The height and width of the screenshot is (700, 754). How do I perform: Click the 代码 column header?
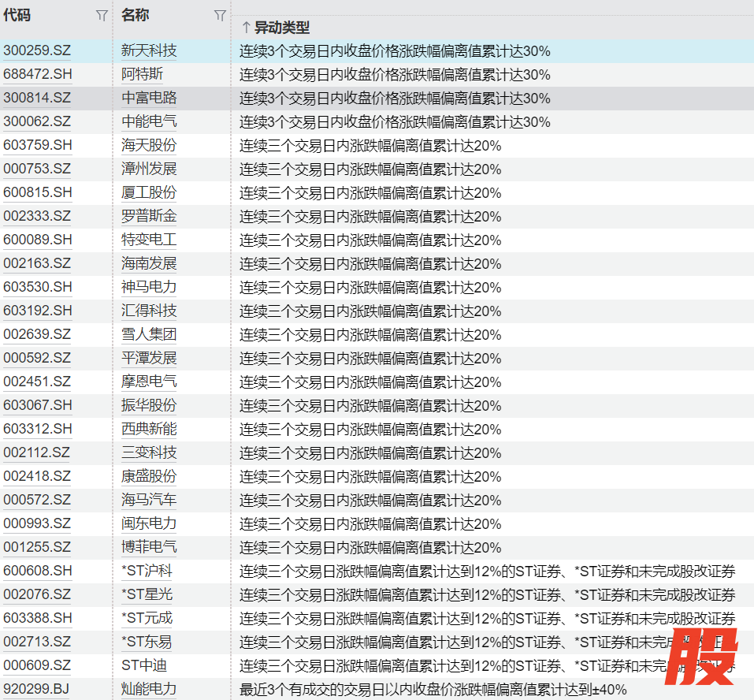click(x=17, y=16)
